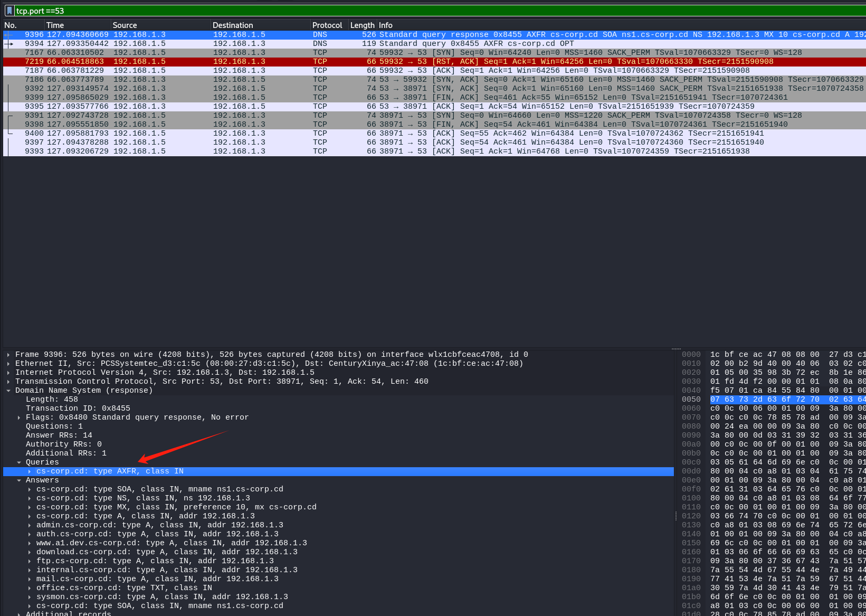The width and height of the screenshot is (866, 616).
Task: Select packet 9397 ACK Seq=54
Action: (x=434, y=143)
